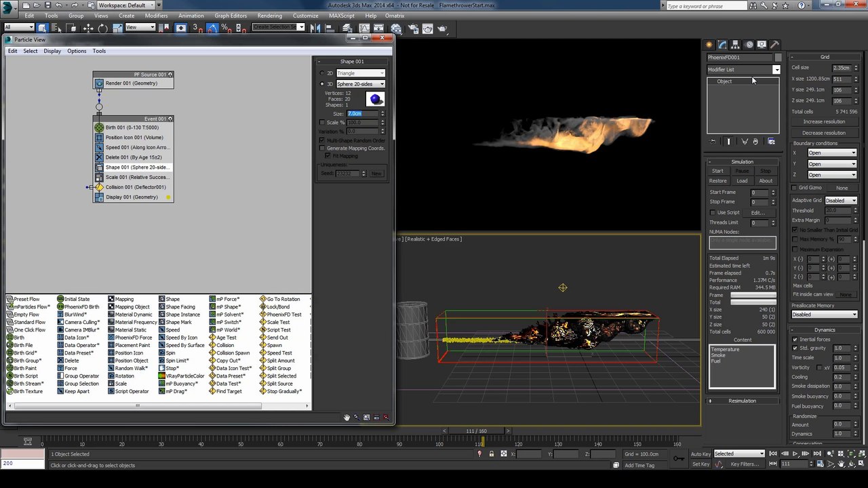
Task: Select the Move tool in main toolbar
Action: [88, 28]
